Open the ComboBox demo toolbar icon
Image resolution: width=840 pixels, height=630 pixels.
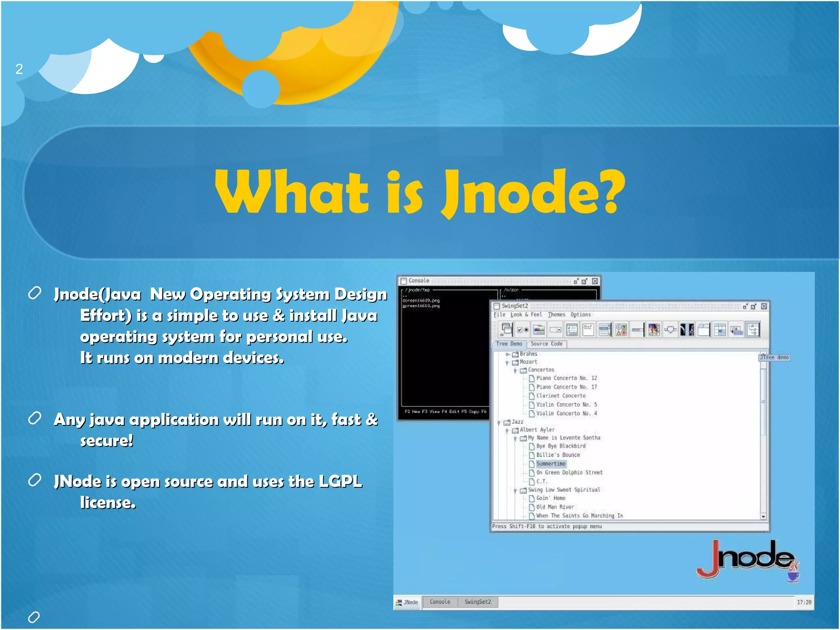pos(555,329)
